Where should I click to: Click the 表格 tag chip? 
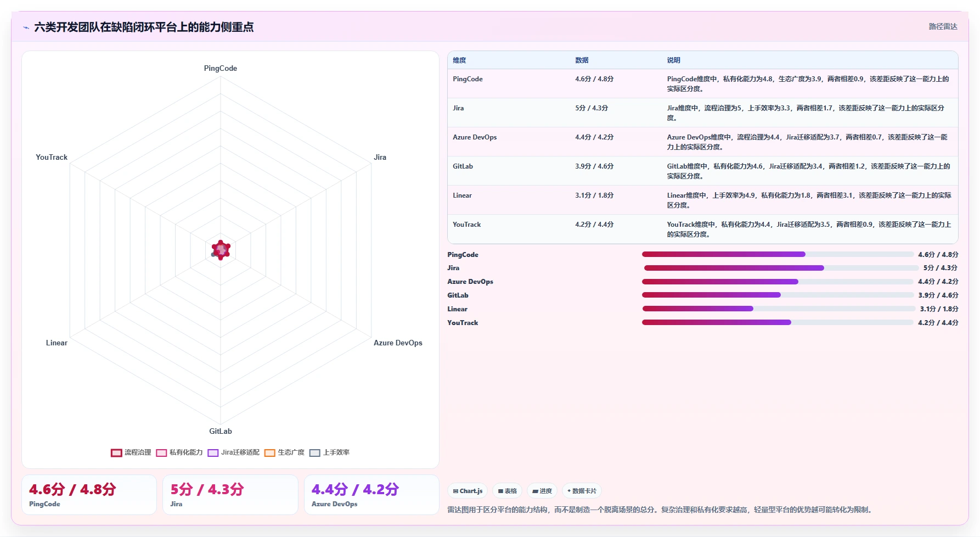pyautogui.click(x=507, y=491)
